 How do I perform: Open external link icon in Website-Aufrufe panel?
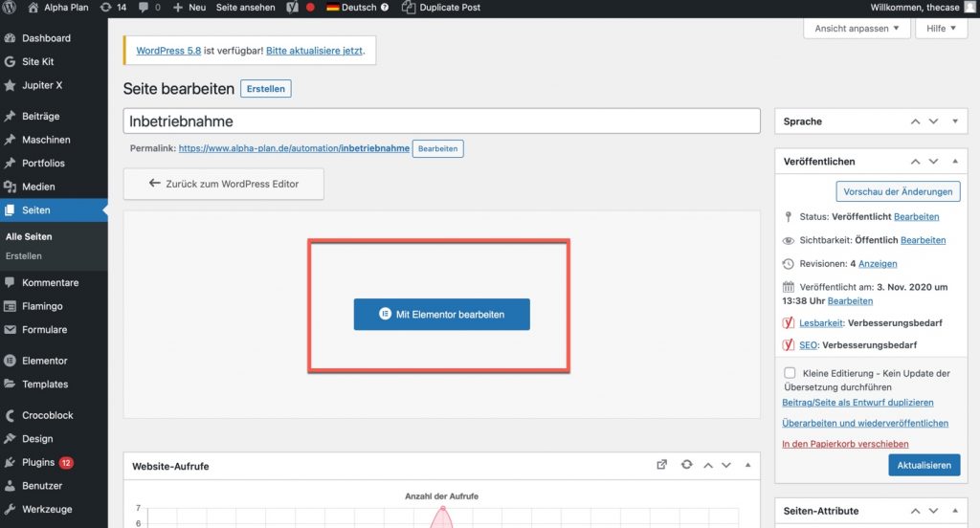tap(661, 465)
